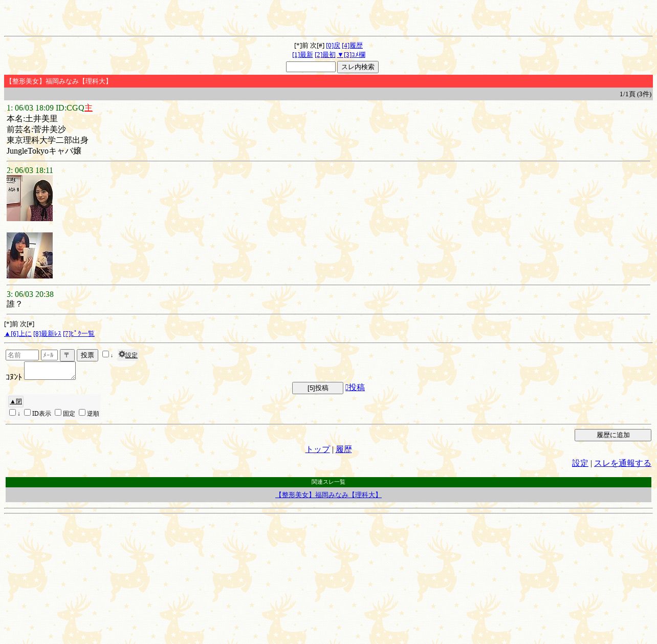Click post header 3: 06/03 20:38

pyautogui.click(x=30, y=294)
